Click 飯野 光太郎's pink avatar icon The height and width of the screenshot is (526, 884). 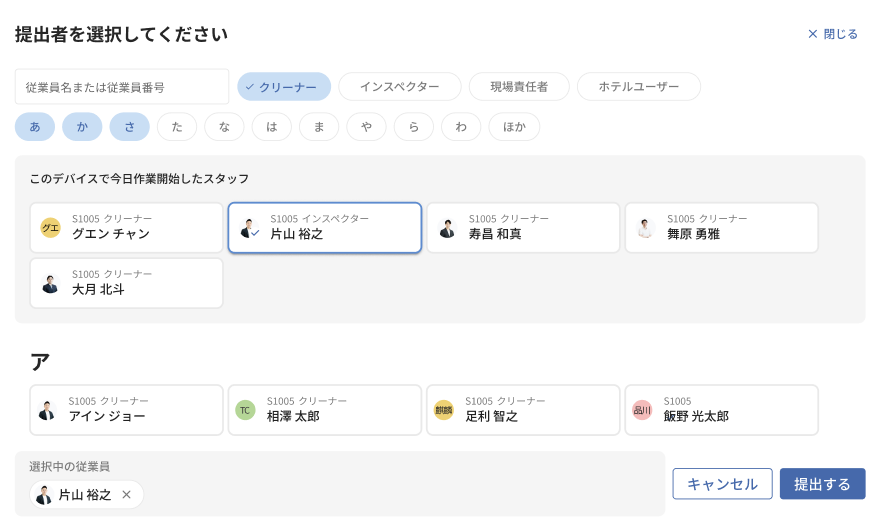[642, 410]
